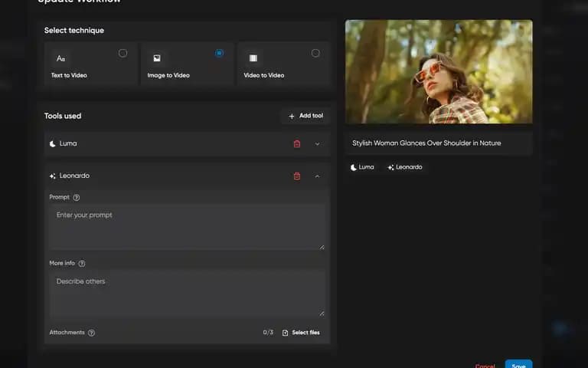Click the Leonardo tag below the title

(405, 167)
